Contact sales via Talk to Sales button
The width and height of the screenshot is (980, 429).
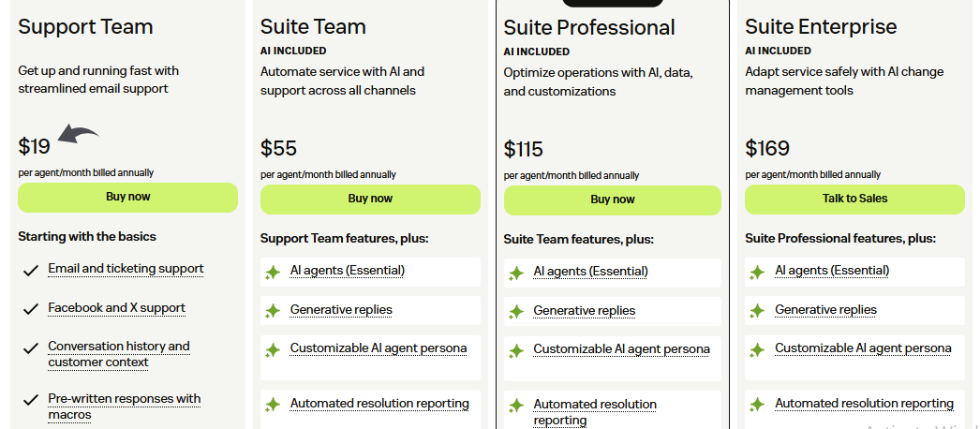[854, 199]
